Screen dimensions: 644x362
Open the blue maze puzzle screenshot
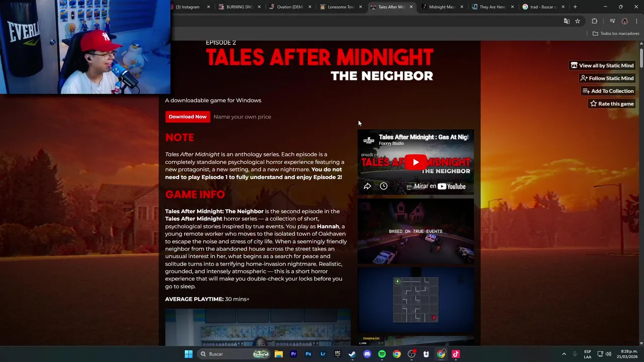tap(416, 300)
